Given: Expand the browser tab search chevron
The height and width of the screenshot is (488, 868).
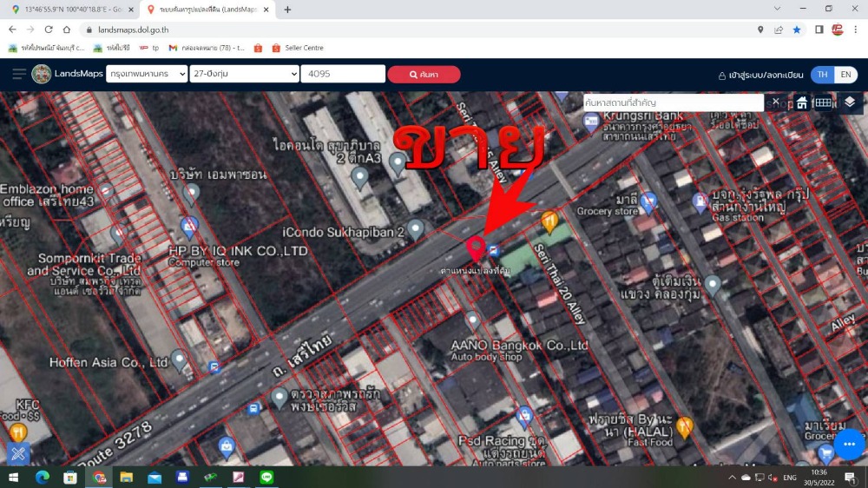Looking at the screenshot, I should point(777,9).
